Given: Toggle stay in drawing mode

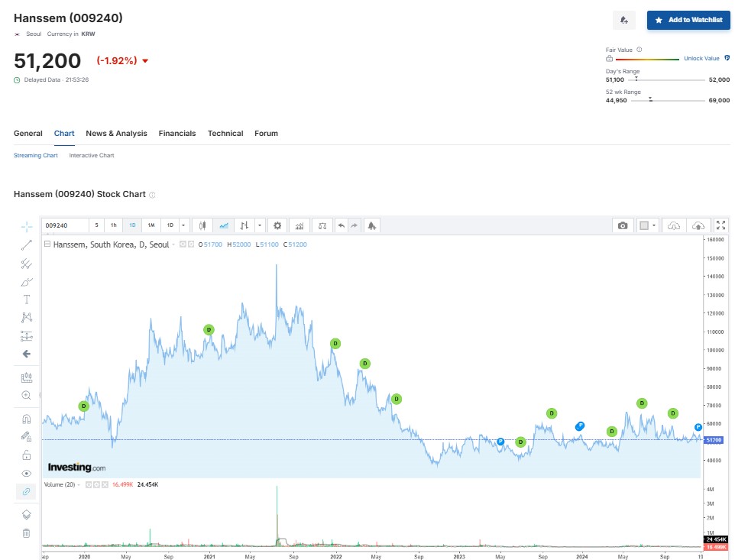Looking at the screenshot, I should [27, 437].
